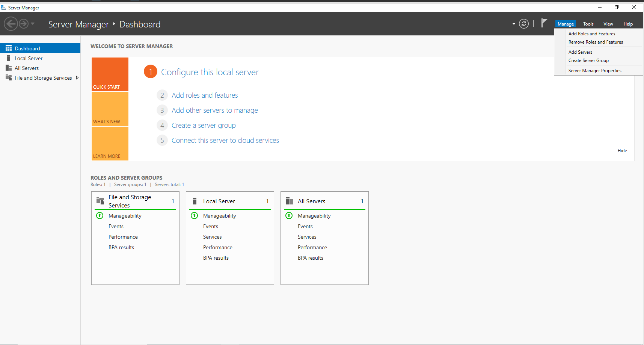
Task: Click the File and Storage Services tile icon
Action: [100, 201]
